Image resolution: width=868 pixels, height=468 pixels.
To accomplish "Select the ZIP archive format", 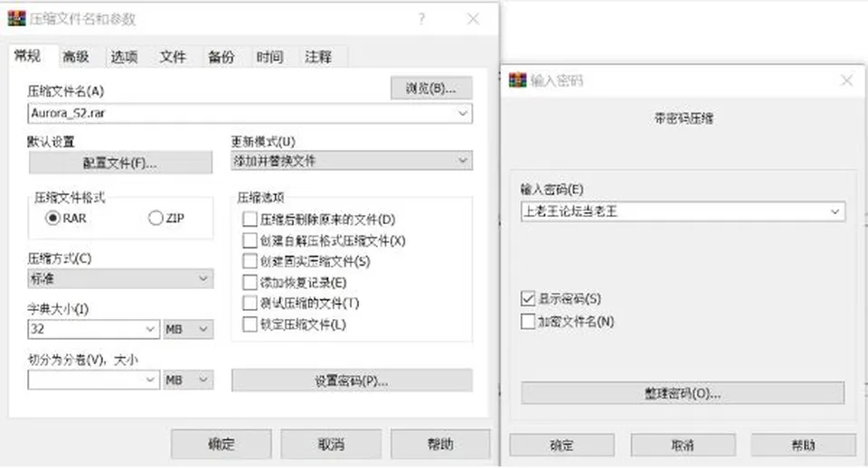I will pyautogui.click(x=156, y=218).
